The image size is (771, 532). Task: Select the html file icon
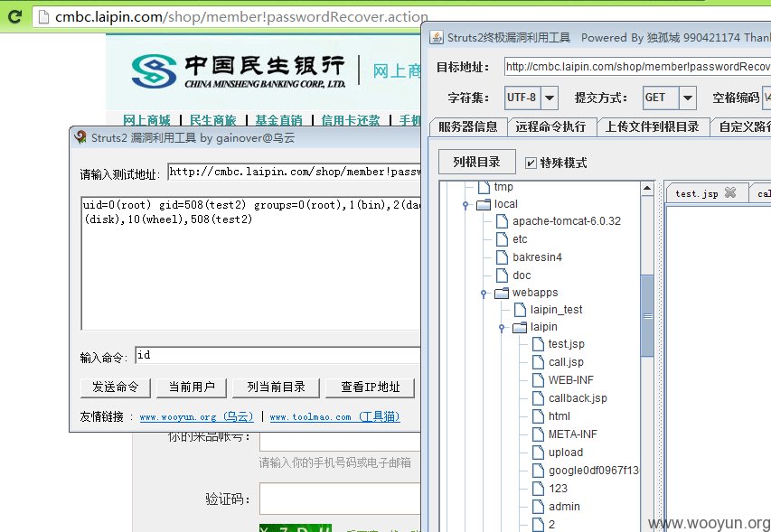[x=538, y=416]
